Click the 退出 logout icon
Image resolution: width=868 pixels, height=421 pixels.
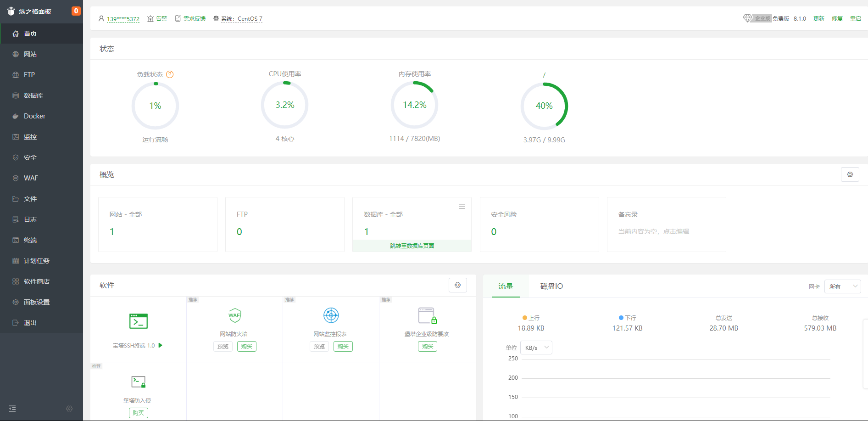pyautogui.click(x=16, y=323)
